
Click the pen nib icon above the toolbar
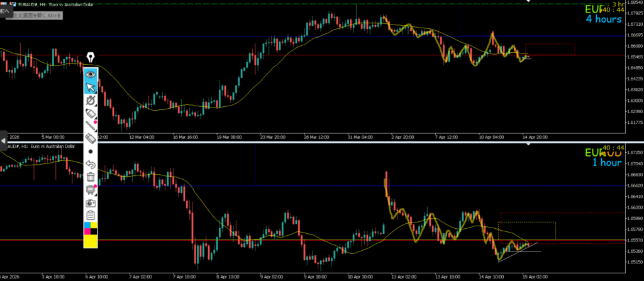coord(91,58)
